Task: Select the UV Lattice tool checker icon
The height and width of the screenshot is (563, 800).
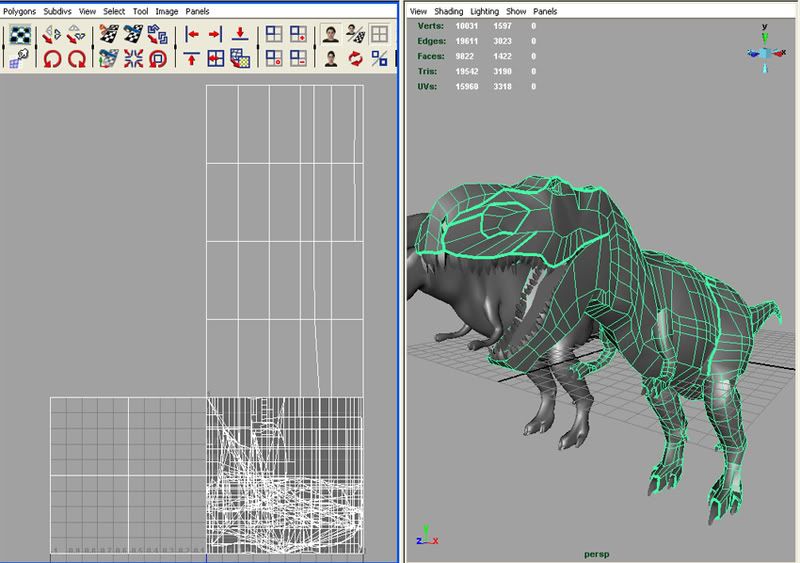Action: click(19, 35)
